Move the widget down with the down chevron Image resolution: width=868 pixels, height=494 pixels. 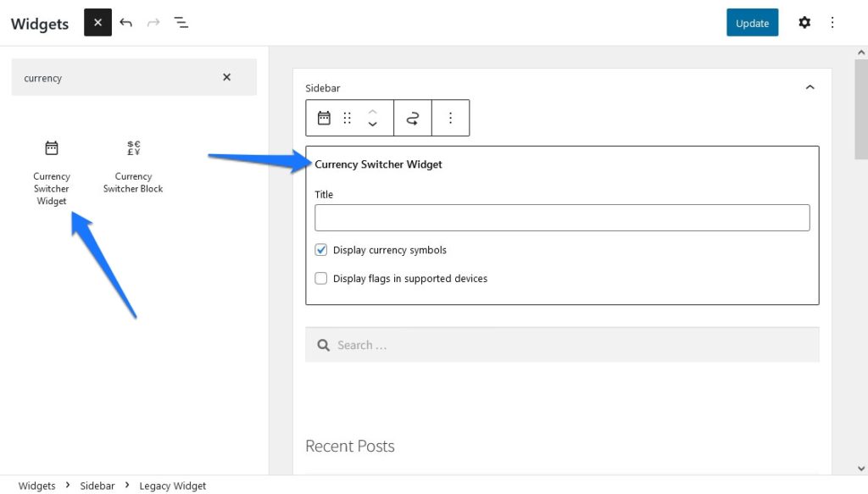(x=373, y=125)
